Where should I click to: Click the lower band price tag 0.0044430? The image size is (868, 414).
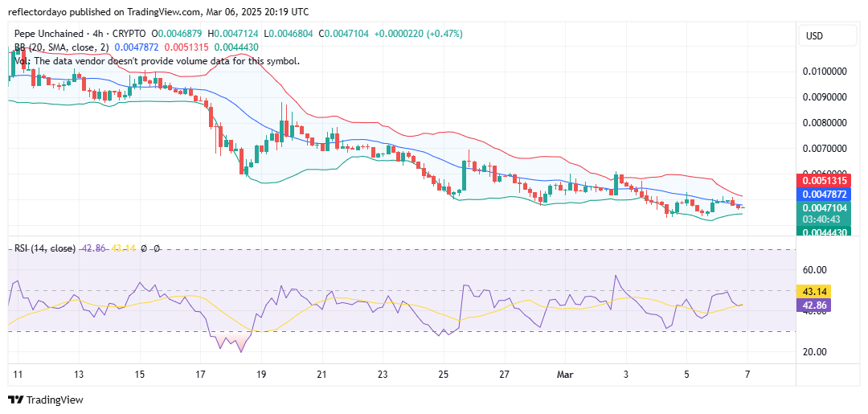pos(824,232)
